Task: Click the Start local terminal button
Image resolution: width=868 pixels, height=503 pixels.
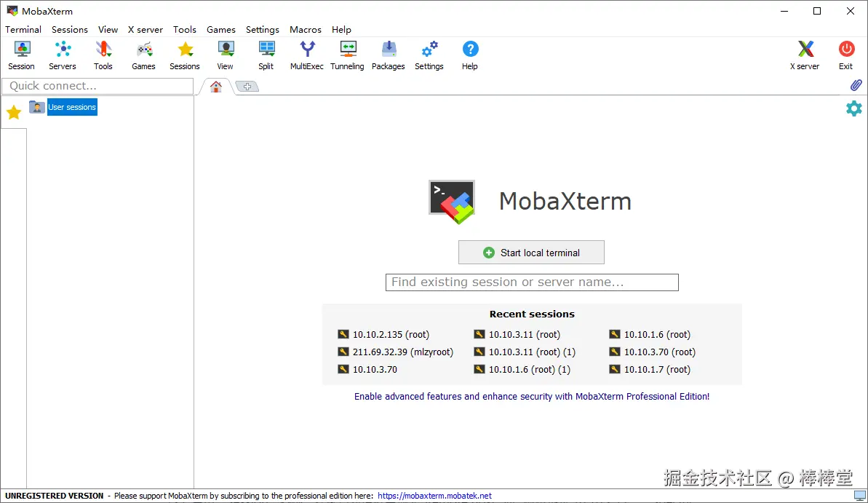Action: [531, 253]
